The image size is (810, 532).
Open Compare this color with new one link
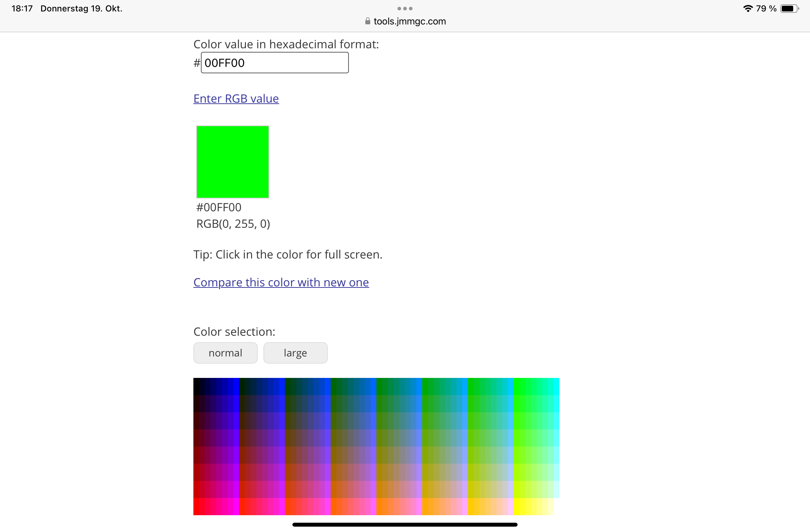[281, 282]
